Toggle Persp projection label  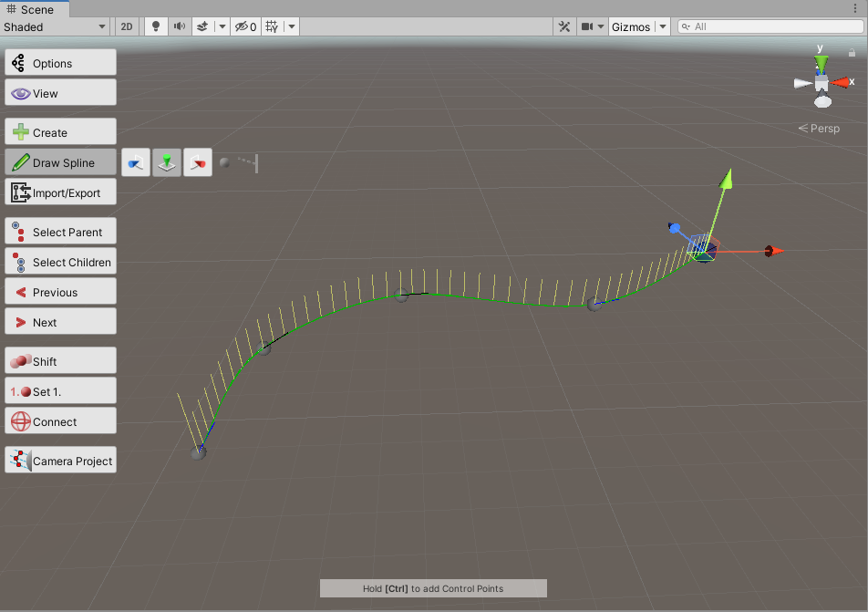(x=820, y=129)
